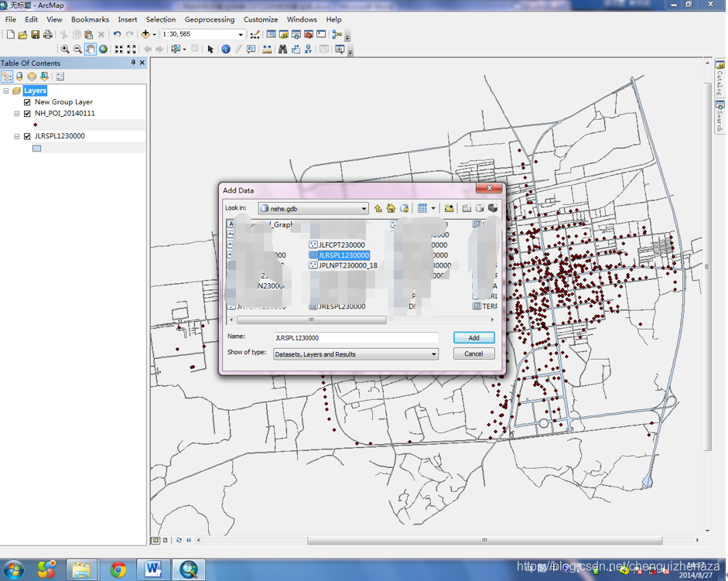Refresh the map view
Screen dimensions: 728x581
coord(179,540)
